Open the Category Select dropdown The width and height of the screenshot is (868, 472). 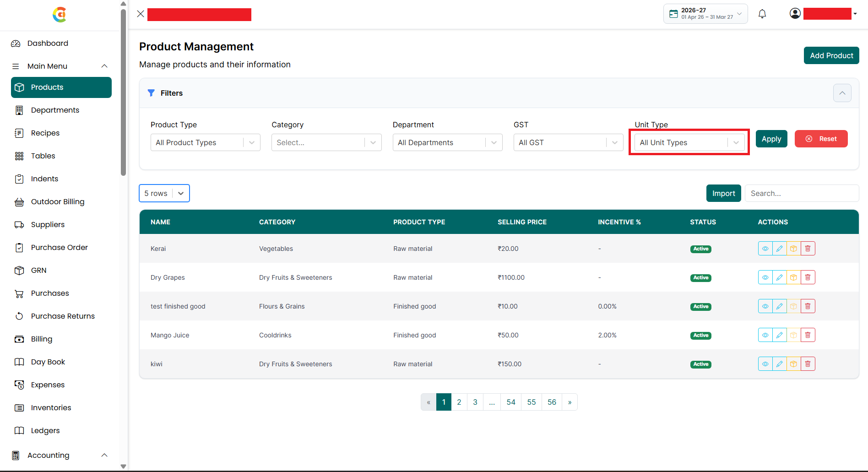(x=326, y=142)
